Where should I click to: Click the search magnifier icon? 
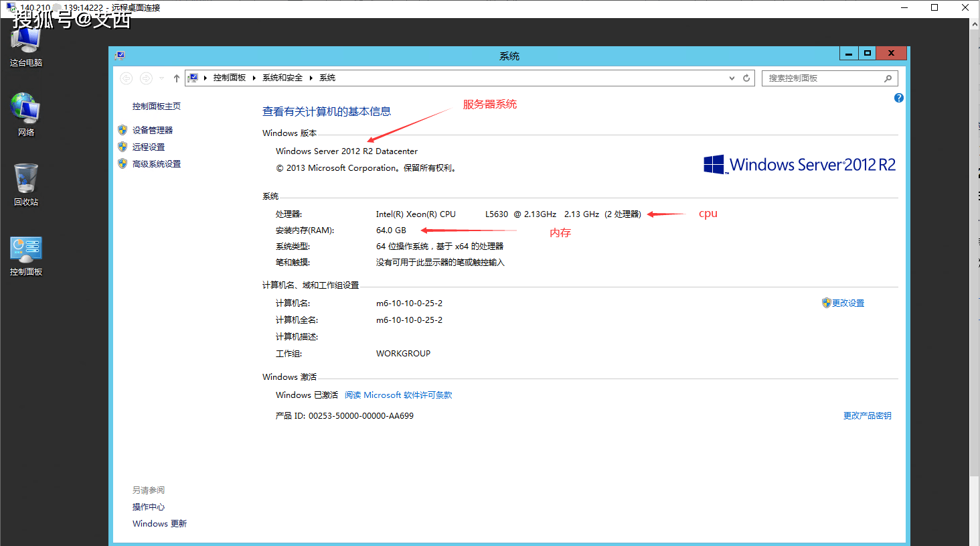tap(888, 78)
